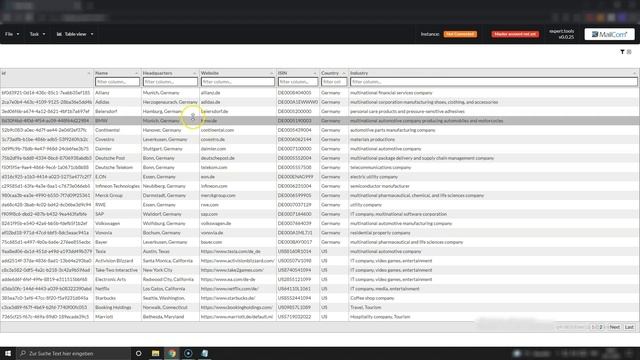Open the File menu
Image resolution: width=640 pixels, height=360 pixels.
point(12,34)
